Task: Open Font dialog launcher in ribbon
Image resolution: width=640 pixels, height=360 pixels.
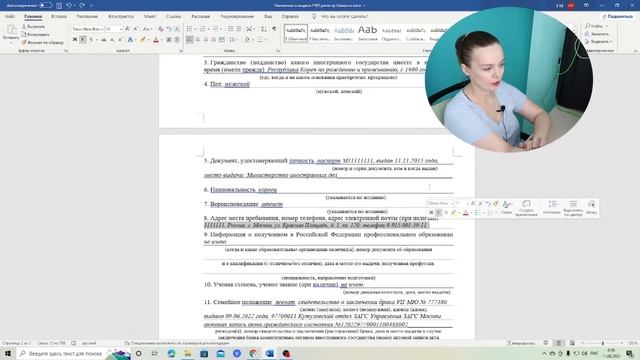Action: click(x=181, y=51)
